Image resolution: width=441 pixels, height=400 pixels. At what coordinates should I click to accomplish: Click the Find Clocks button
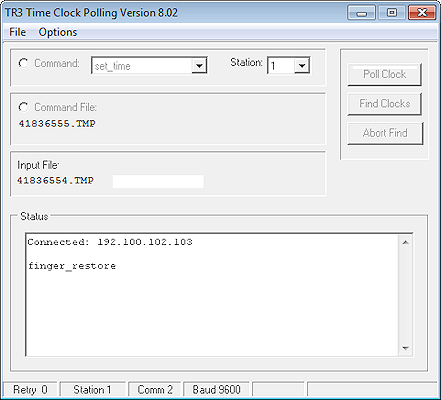click(x=384, y=104)
